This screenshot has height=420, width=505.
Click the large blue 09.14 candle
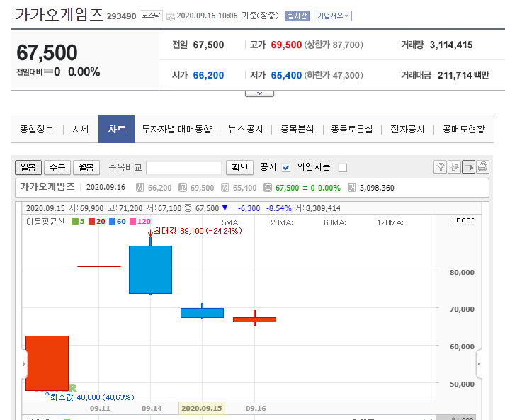(150, 270)
